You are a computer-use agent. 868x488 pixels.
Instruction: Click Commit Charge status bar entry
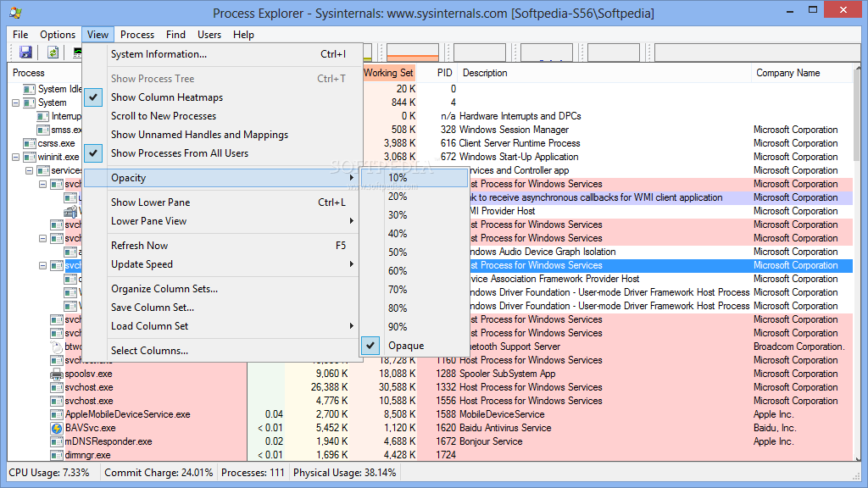pos(159,473)
